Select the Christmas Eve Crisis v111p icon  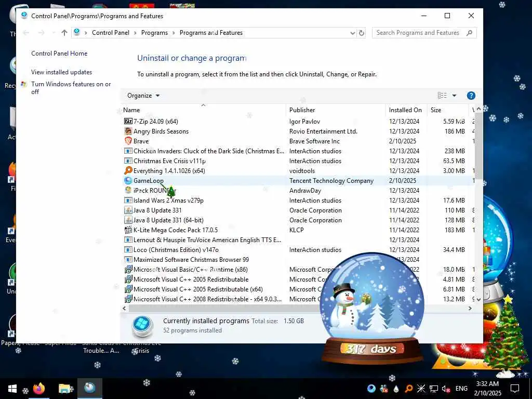(x=128, y=161)
